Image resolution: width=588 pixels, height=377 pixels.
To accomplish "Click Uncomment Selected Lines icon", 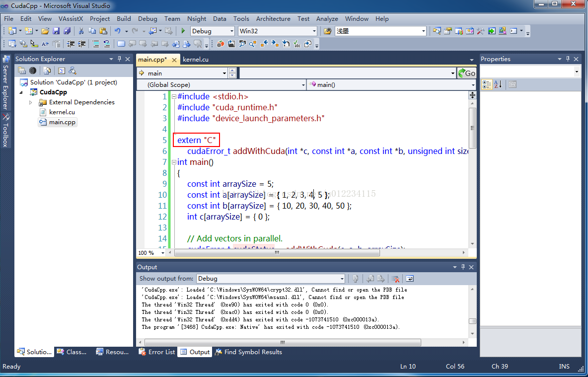I will click(106, 44).
